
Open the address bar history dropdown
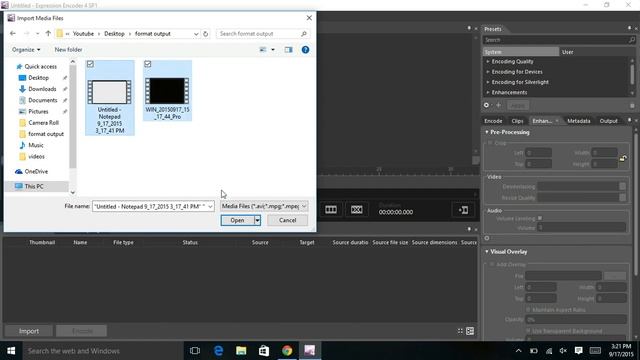[x=196, y=34]
